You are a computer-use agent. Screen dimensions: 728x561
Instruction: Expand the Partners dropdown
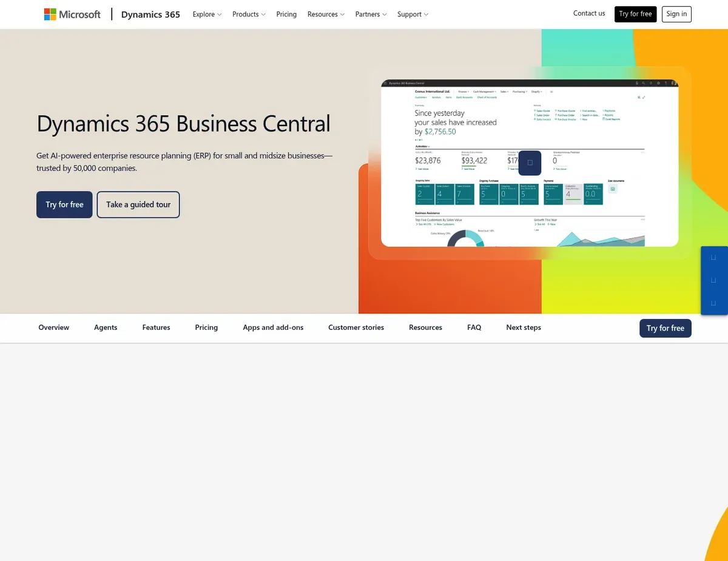click(x=371, y=14)
